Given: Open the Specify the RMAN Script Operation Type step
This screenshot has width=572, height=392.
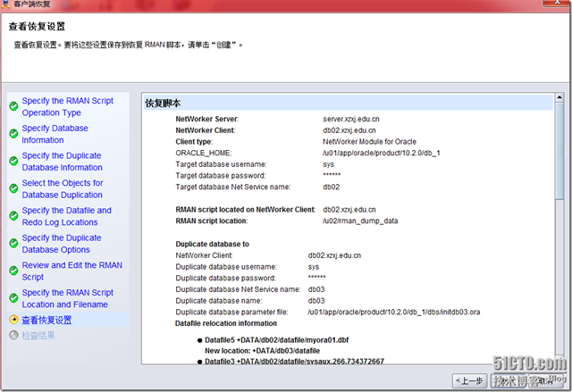Looking at the screenshot, I should 68,106.
